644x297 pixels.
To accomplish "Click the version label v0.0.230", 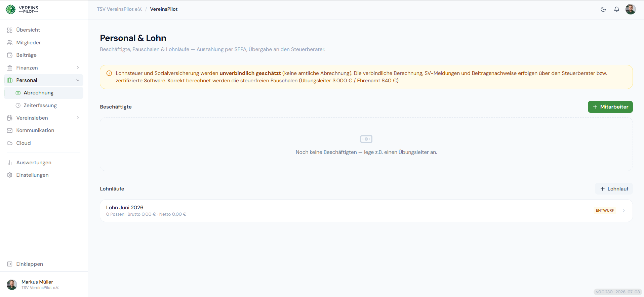I will point(618,292).
